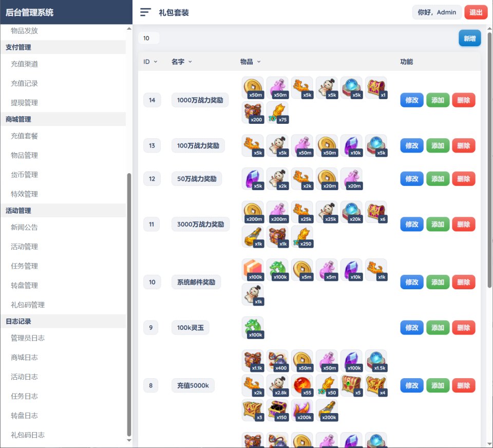Click green jade x100k in 系统邮件奖励 row
Viewport: 493px width, 448px height.
[278, 270]
